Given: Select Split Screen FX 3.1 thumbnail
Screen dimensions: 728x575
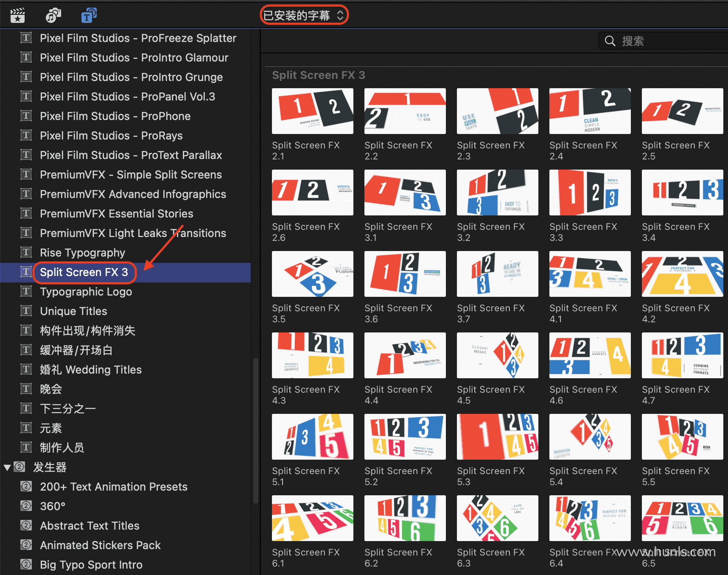Looking at the screenshot, I should [405, 193].
